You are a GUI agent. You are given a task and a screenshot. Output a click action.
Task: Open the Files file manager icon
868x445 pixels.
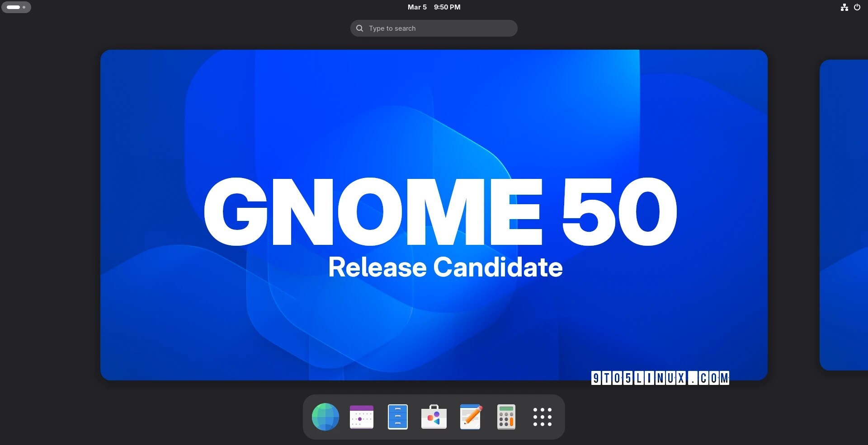(x=398, y=417)
